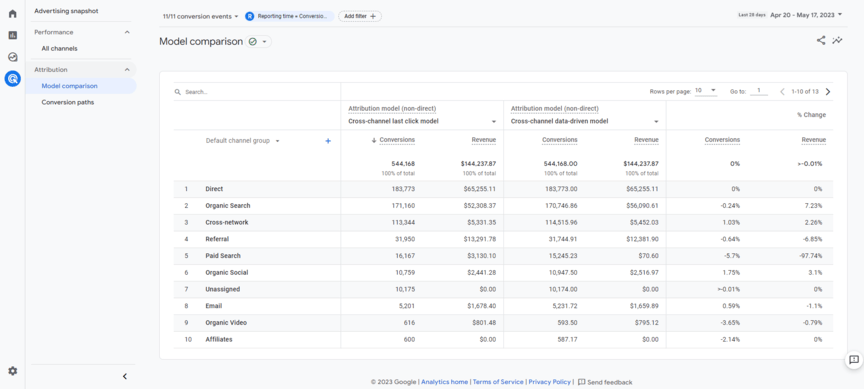Click the -97.74% revenue change value
This screenshot has width=864, height=389.
click(x=811, y=256)
